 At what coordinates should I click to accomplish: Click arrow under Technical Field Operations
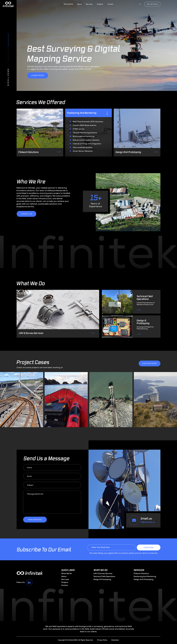tap(138, 310)
